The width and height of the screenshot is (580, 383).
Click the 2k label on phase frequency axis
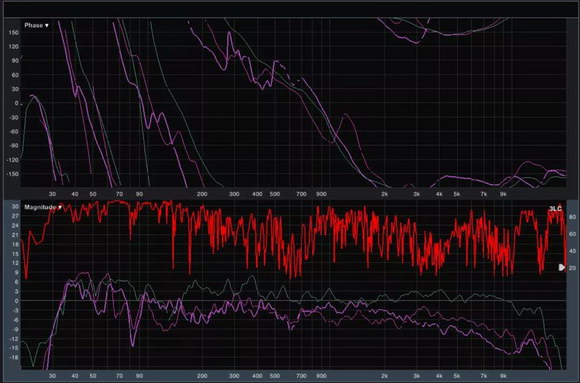pos(384,194)
